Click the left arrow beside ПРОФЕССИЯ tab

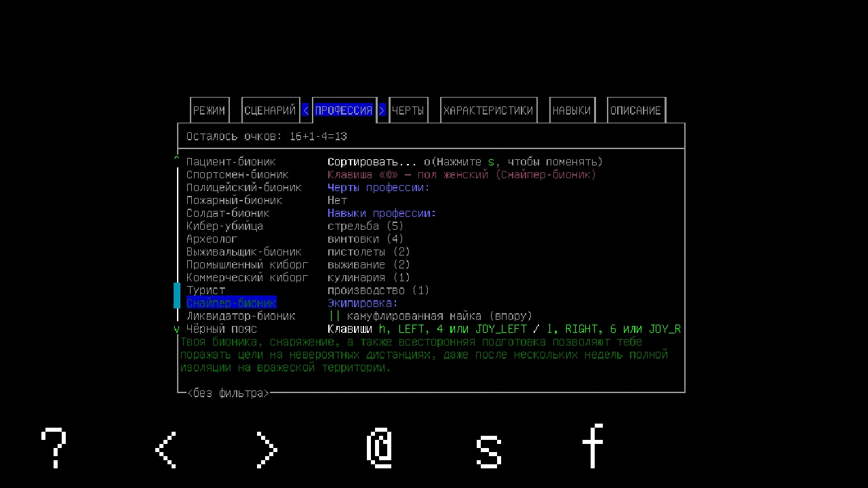[x=306, y=110]
